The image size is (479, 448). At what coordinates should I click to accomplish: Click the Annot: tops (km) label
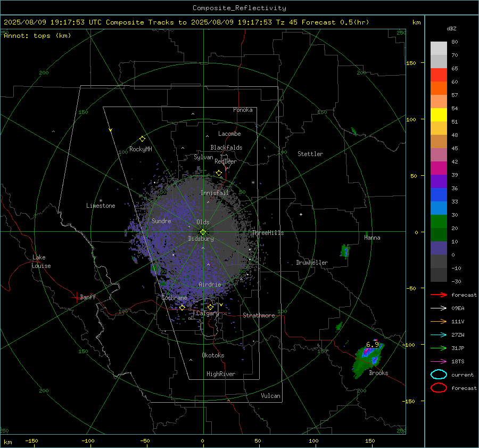37,36
